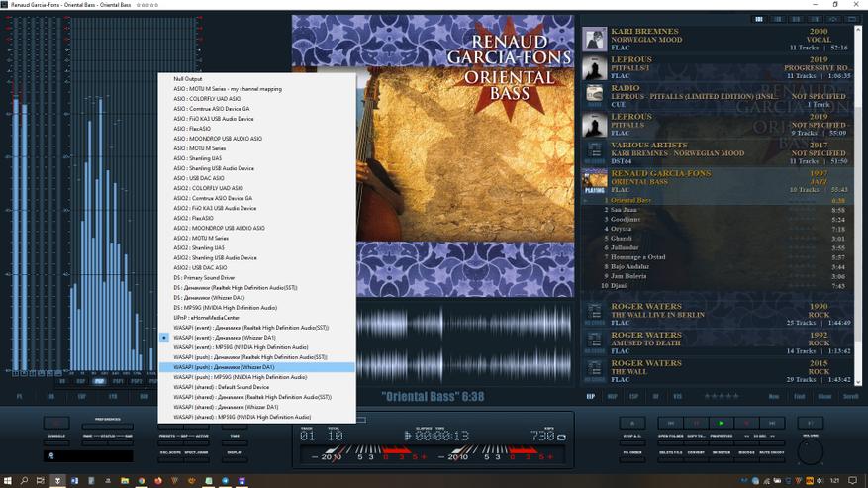Select the track "Bajo Andaluz"
The height and width of the screenshot is (488, 868).
(629, 266)
